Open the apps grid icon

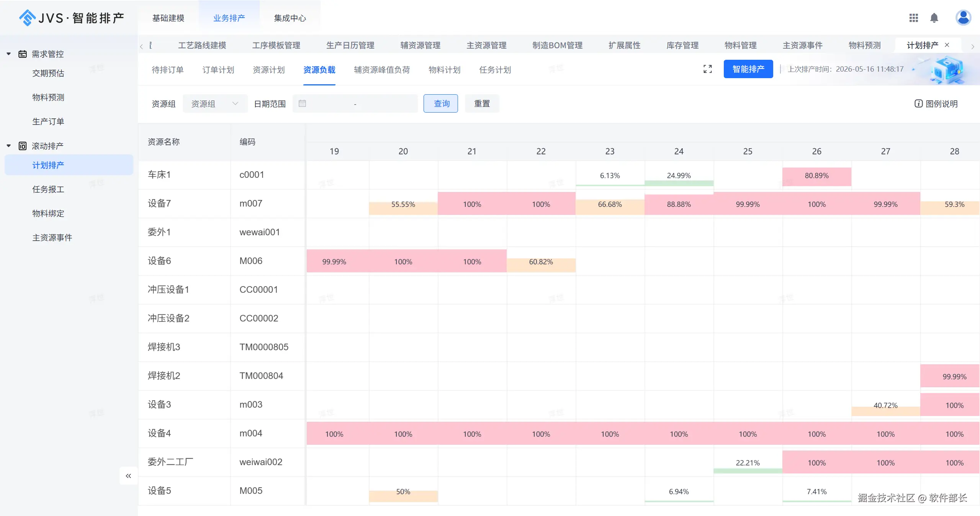coord(913,18)
